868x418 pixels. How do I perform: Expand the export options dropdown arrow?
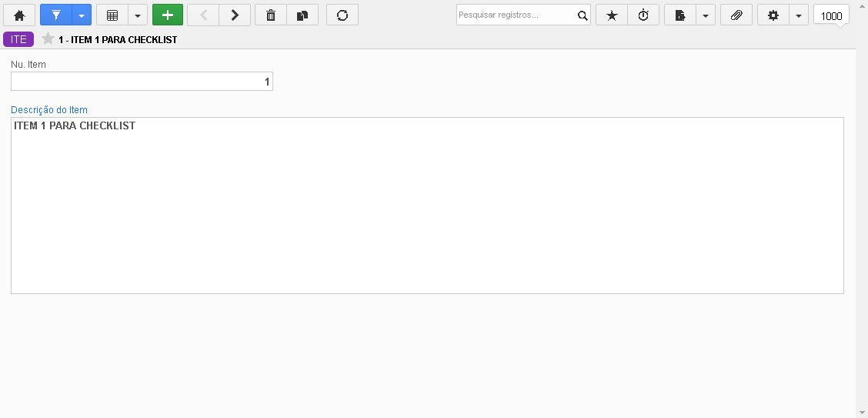[x=706, y=15]
